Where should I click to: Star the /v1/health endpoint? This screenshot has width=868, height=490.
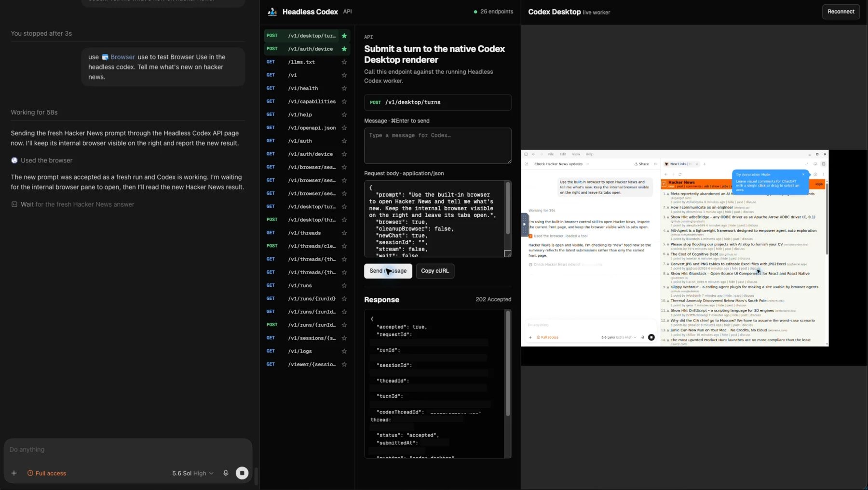click(x=344, y=88)
